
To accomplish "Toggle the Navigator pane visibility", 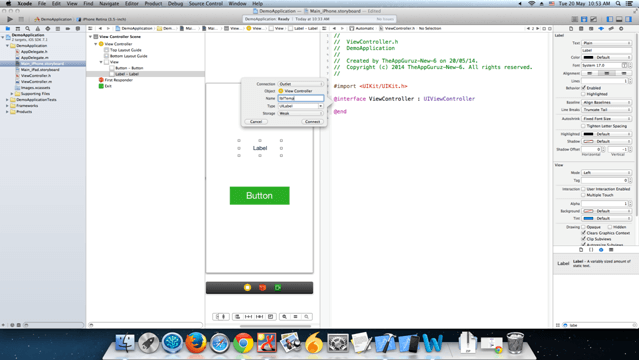I will [610, 19].
